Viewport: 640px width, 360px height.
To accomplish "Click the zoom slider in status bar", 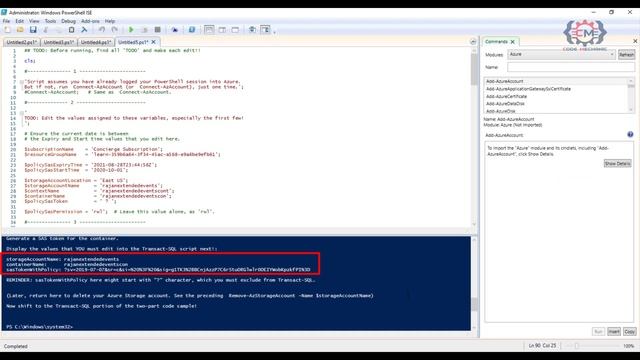I will click(x=576, y=346).
